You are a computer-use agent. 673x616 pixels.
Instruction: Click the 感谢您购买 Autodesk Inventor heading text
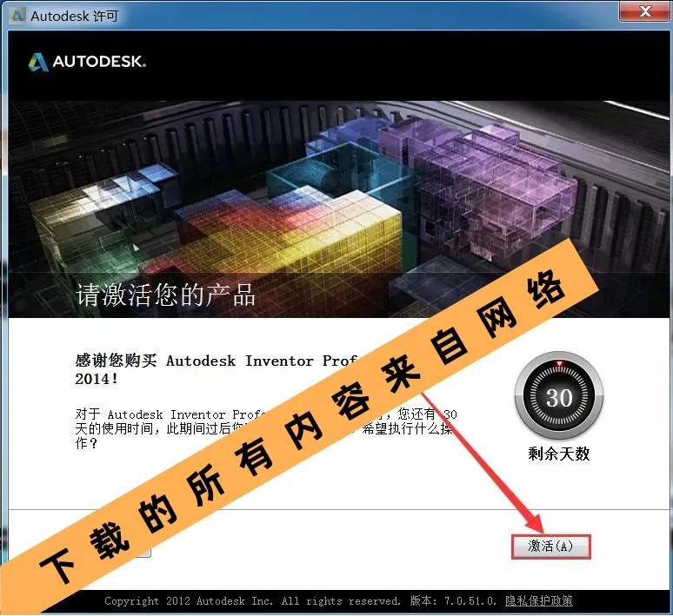coord(216,369)
